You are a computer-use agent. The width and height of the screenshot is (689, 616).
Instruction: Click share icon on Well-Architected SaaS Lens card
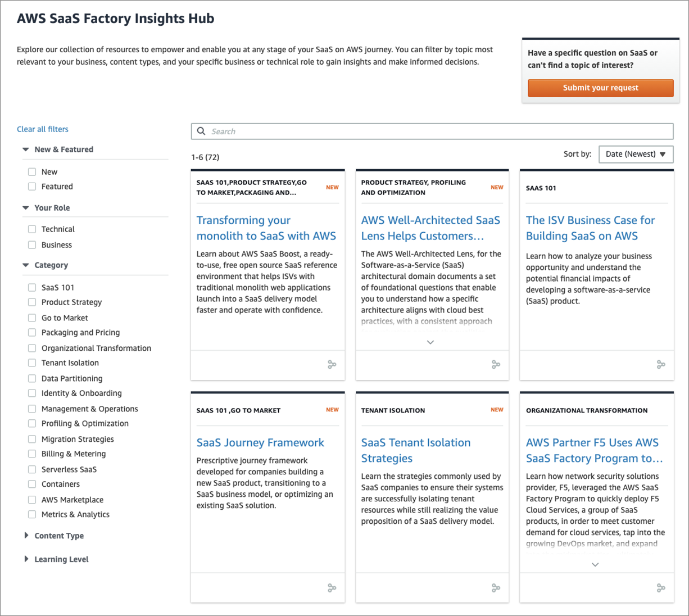pyautogui.click(x=496, y=365)
